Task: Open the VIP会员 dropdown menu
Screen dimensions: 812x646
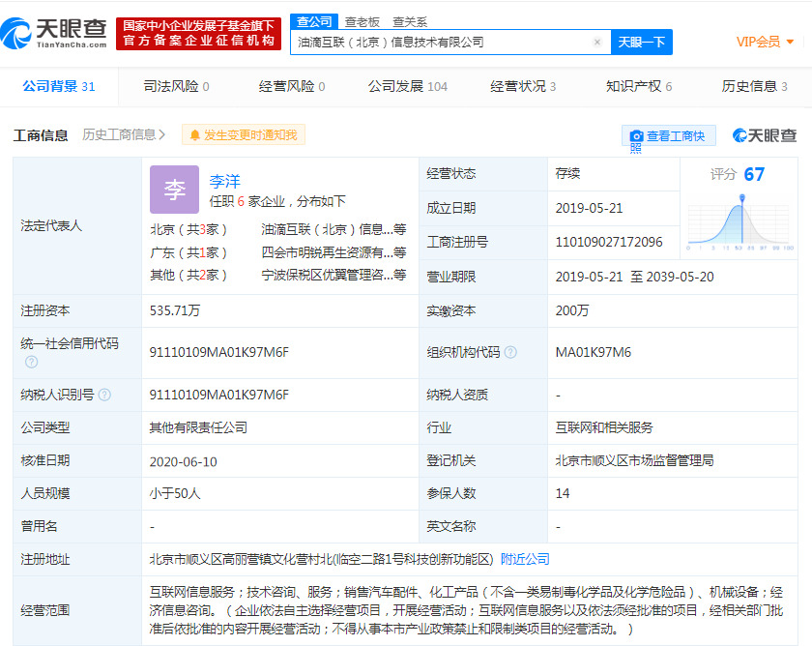Action: coord(765,42)
